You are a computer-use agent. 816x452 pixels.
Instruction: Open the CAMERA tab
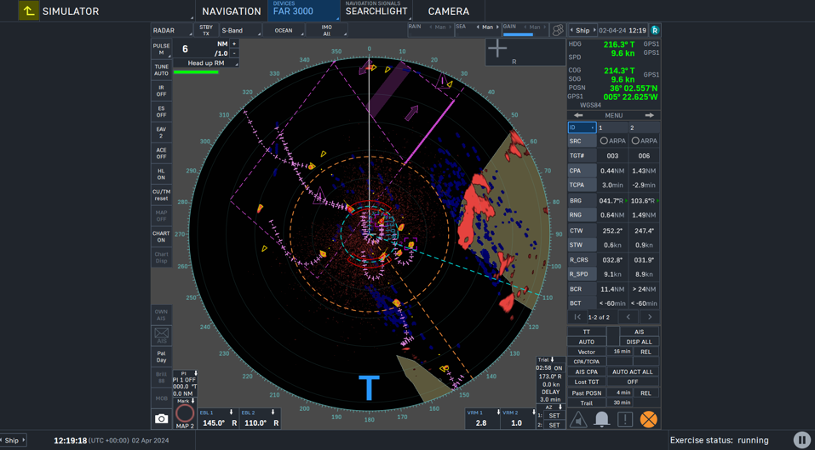pyautogui.click(x=448, y=11)
